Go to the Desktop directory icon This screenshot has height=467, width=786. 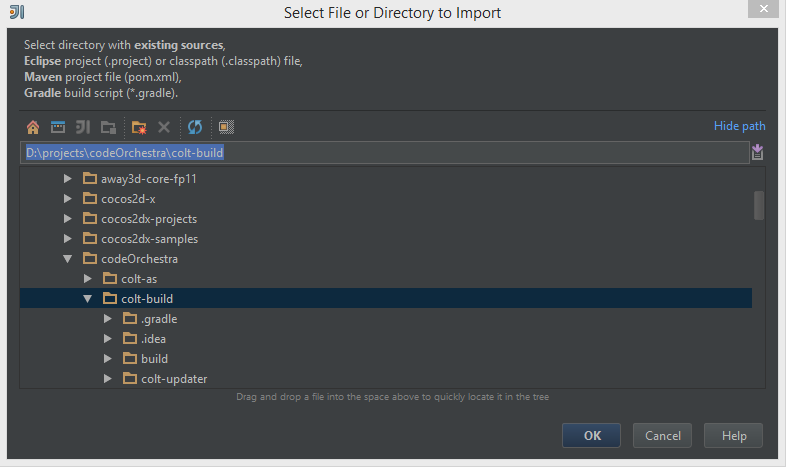tap(58, 127)
